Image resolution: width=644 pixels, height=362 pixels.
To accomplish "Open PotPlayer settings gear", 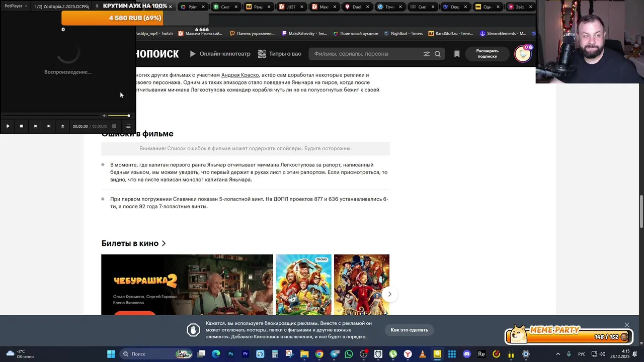I will click(x=114, y=126).
